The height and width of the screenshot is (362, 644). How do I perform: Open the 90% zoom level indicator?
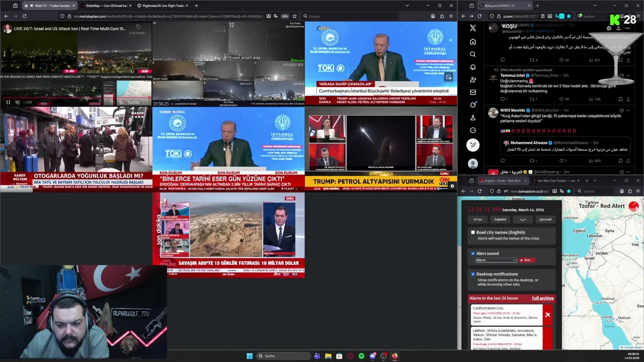pos(285,16)
